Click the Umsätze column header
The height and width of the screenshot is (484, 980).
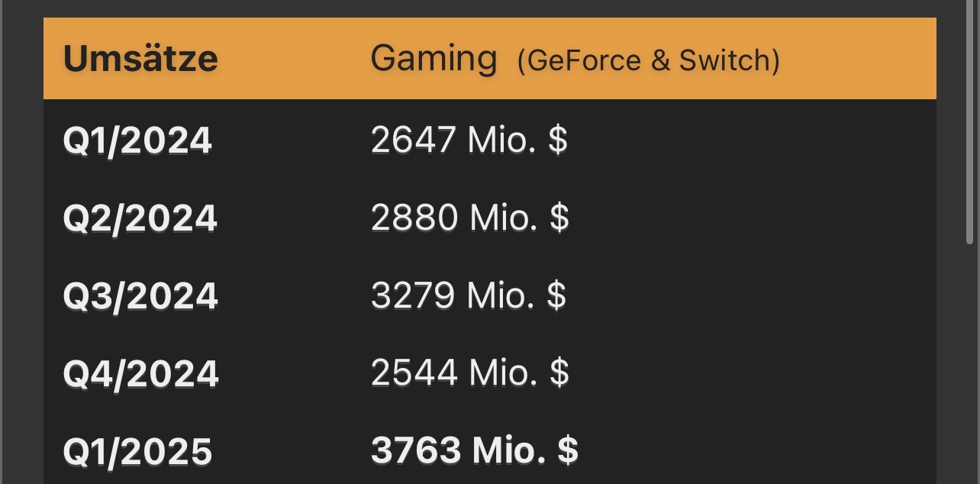[x=140, y=59]
